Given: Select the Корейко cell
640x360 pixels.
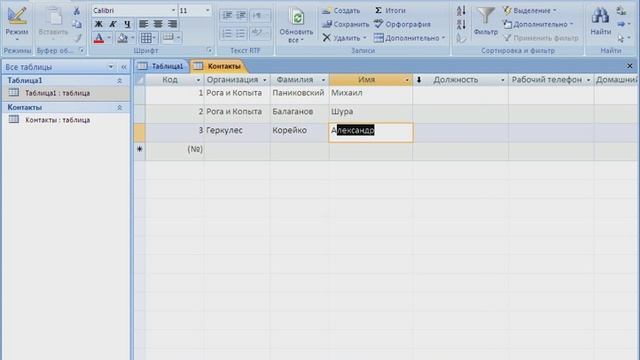Looking at the screenshot, I should (299, 132).
